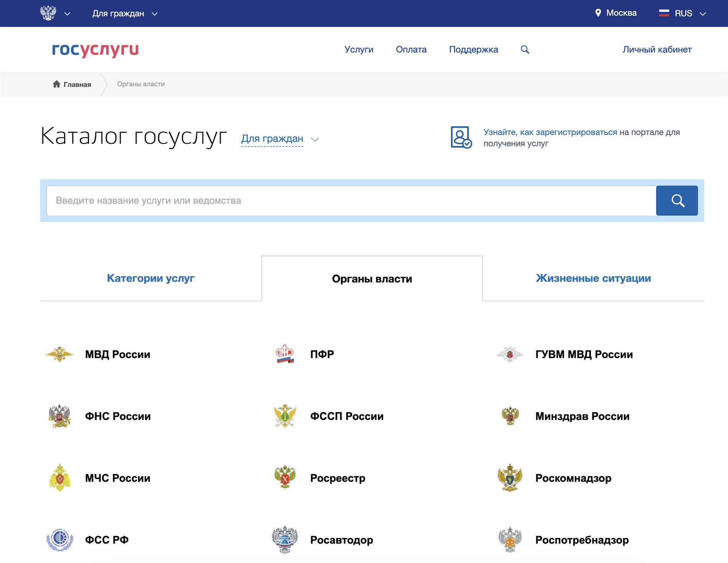Open МЧС России agency link
This screenshot has height=563, width=728.
(118, 478)
